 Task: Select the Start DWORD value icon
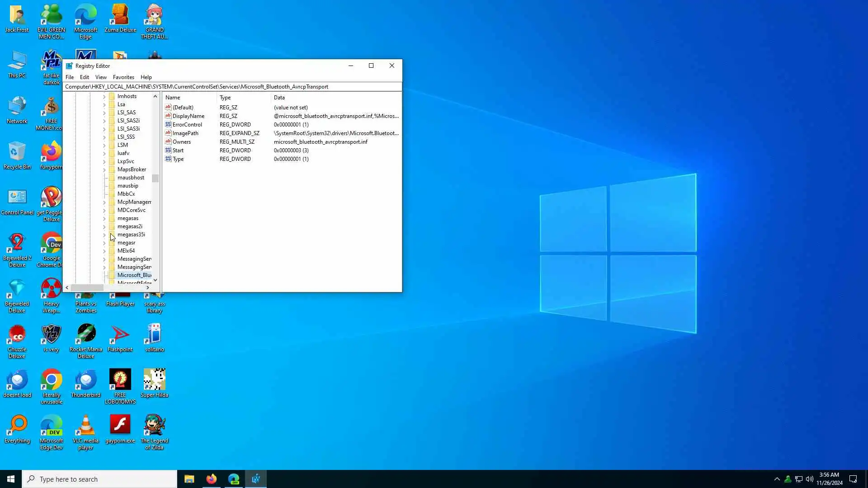tap(168, 150)
